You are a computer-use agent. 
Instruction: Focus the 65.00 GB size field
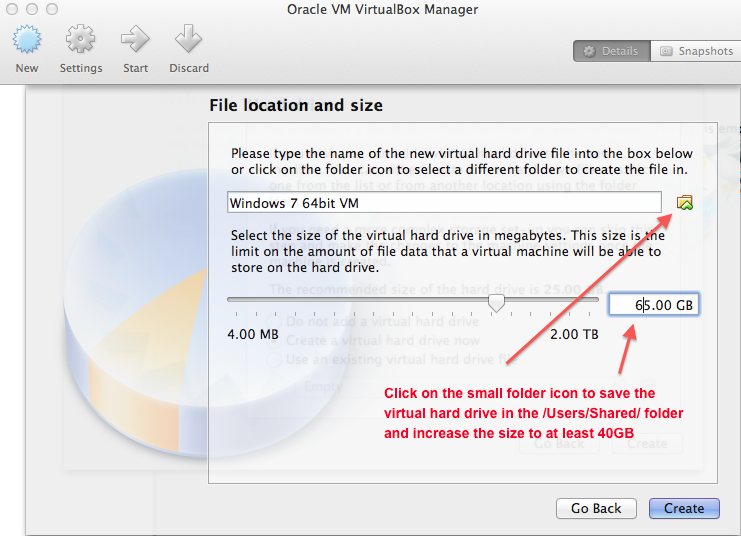tap(656, 304)
